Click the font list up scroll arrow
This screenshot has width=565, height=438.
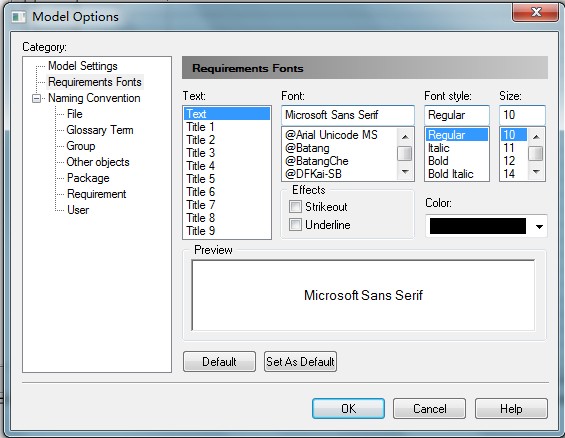click(x=405, y=137)
